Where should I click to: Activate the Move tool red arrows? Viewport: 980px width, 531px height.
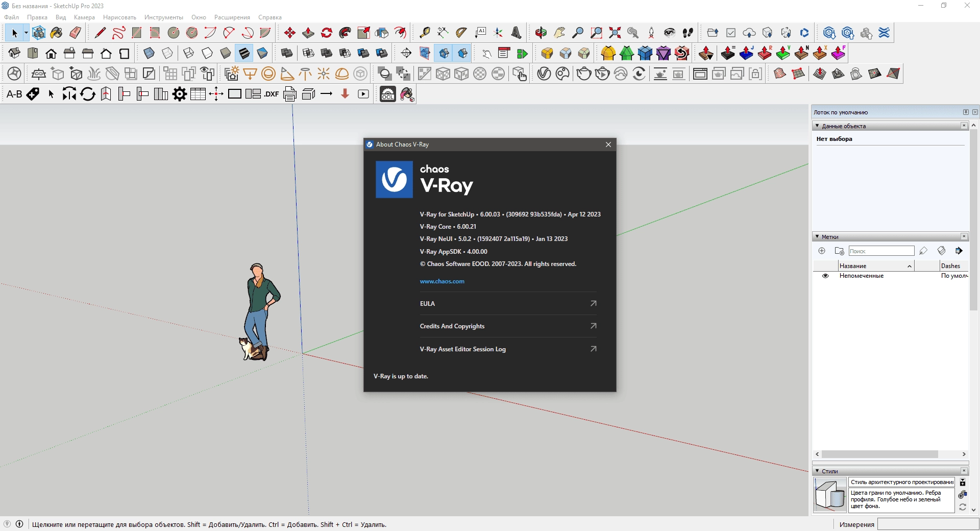(x=290, y=33)
